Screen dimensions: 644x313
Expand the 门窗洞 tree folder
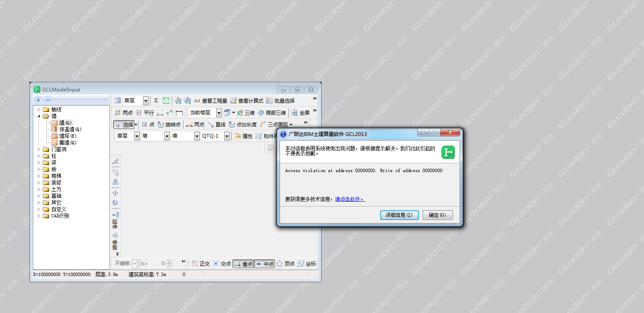click(39, 149)
